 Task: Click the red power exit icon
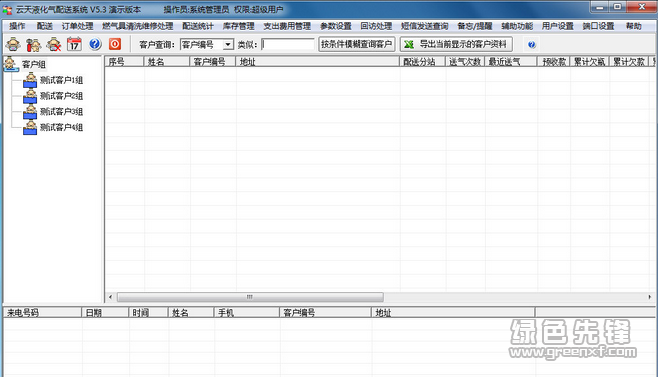pos(115,44)
